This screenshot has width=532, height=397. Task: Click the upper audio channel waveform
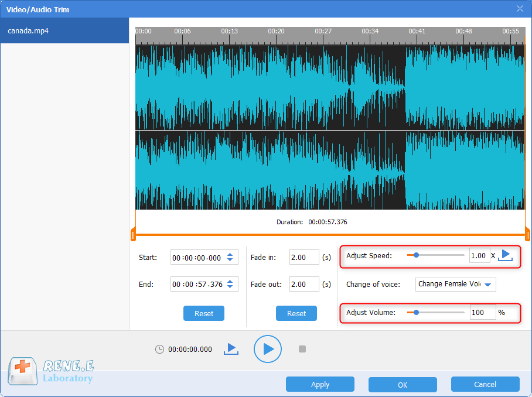tap(330, 87)
